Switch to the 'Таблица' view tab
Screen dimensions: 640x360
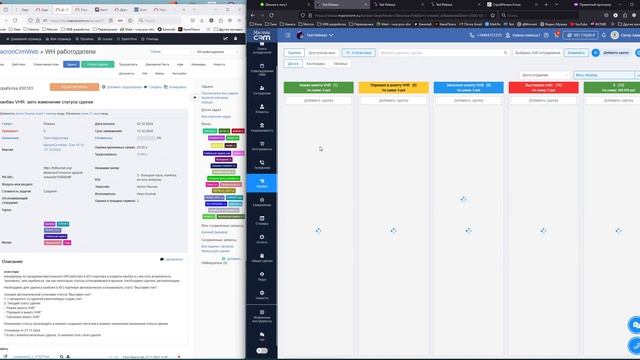tap(340, 64)
